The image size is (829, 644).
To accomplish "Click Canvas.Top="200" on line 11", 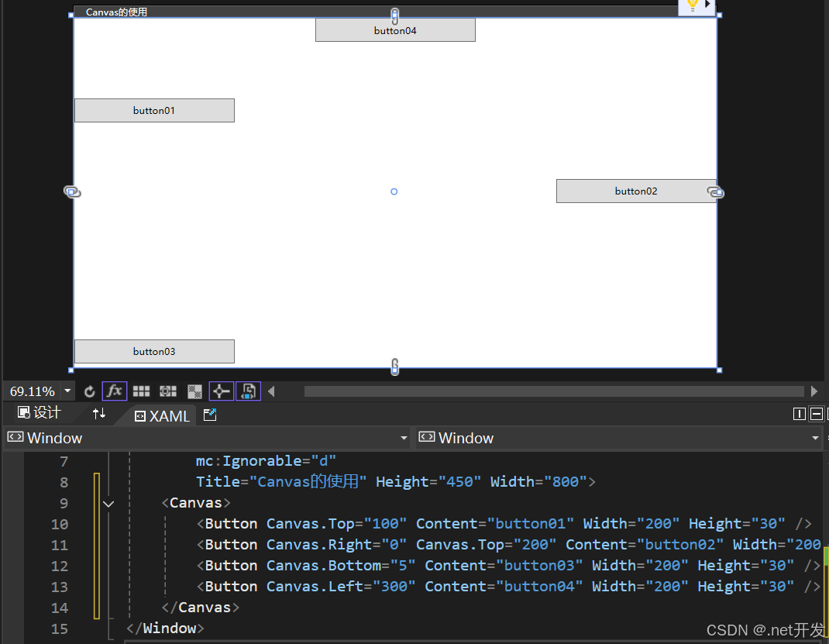I will [486, 545].
